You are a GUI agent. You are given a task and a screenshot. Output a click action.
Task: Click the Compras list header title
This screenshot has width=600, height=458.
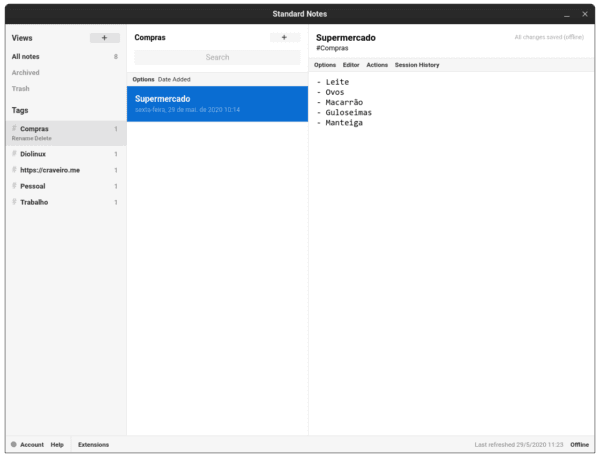(x=150, y=37)
